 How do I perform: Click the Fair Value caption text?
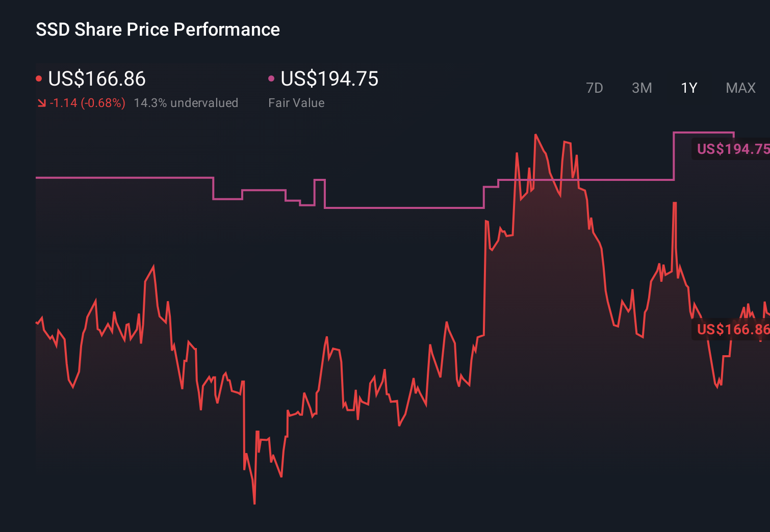(x=296, y=102)
